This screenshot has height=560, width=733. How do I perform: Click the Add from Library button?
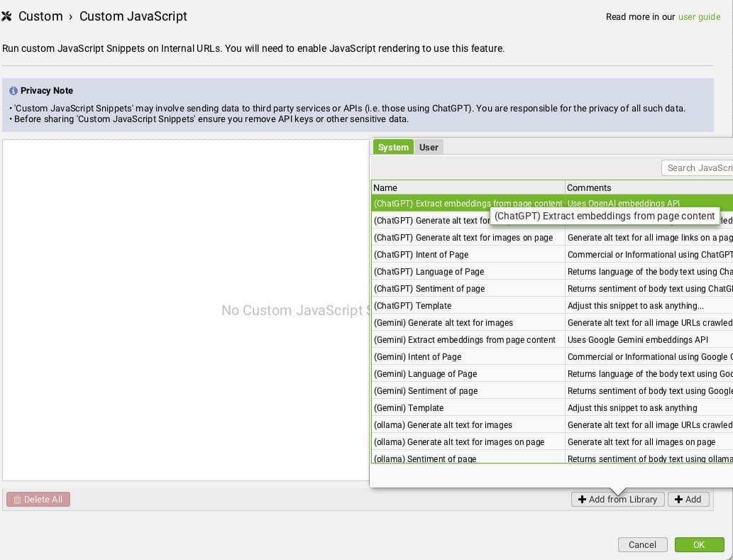(618, 499)
